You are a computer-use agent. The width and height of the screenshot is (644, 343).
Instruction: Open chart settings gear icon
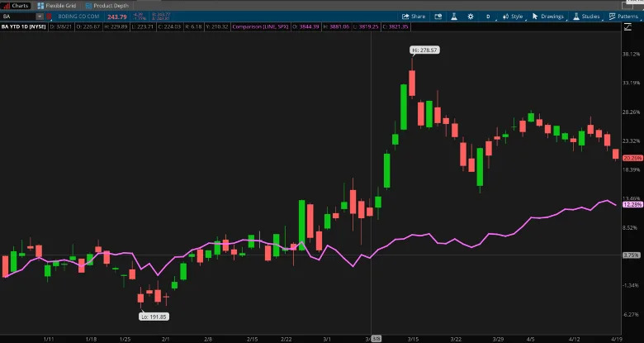pos(471,16)
